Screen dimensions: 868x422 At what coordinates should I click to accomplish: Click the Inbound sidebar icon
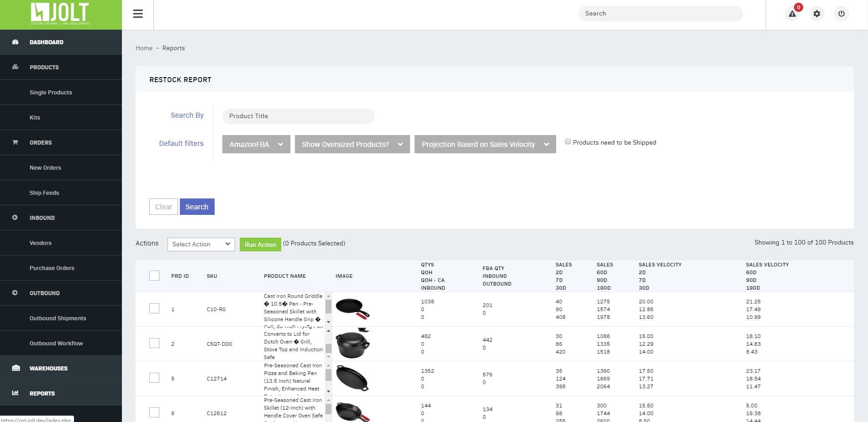[15, 218]
